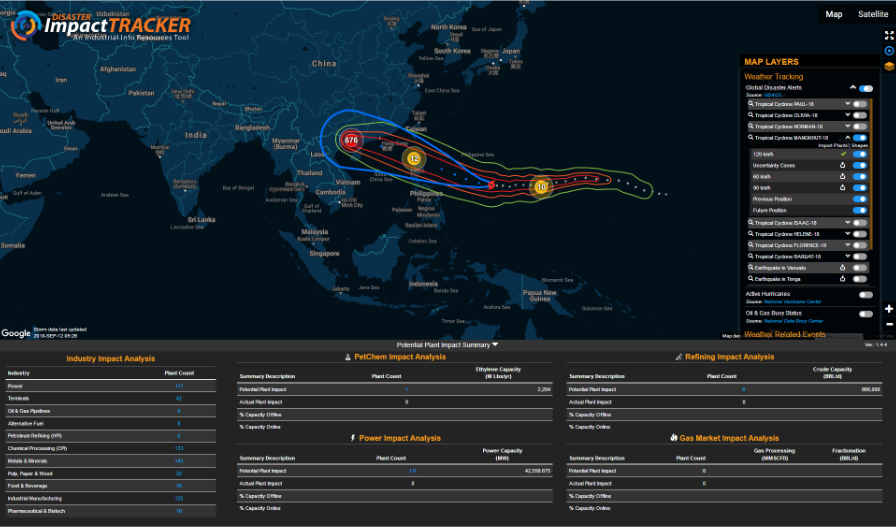Turn off Uncertainty Cones switch
The image size is (896, 527).
(x=859, y=165)
